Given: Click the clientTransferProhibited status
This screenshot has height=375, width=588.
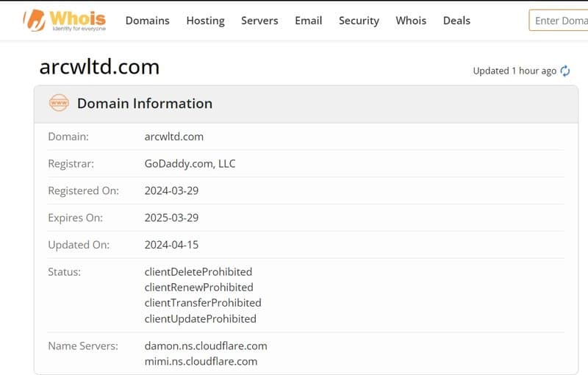Looking at the screenshot, I should 203,303.
